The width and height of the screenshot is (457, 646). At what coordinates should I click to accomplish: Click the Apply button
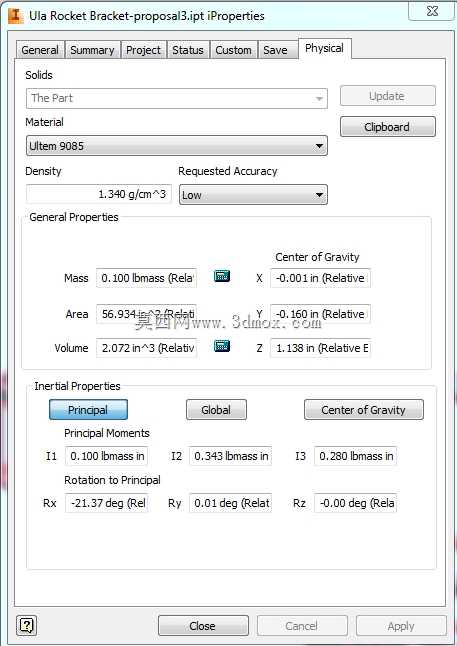pyautogui.click(x=401, y=626)
